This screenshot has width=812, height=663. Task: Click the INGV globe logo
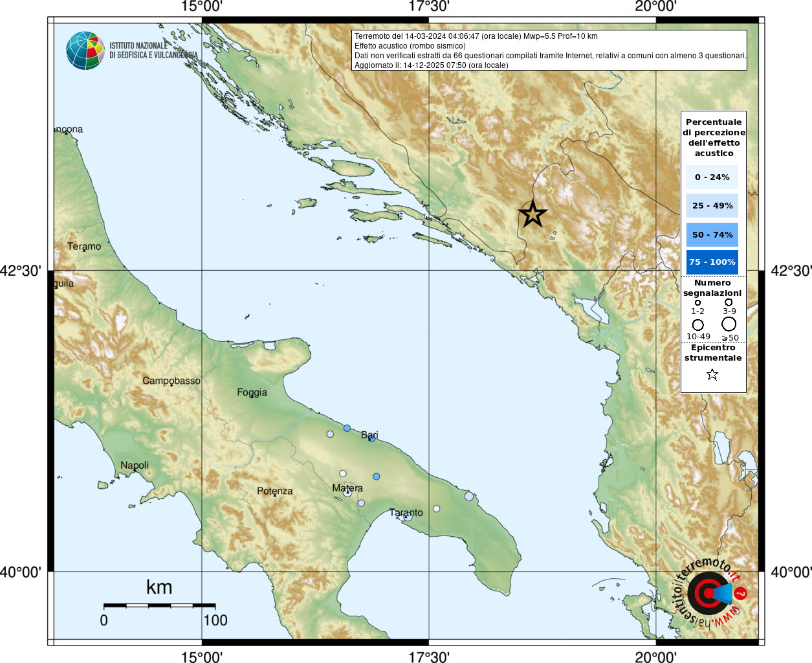coord(85,51)
